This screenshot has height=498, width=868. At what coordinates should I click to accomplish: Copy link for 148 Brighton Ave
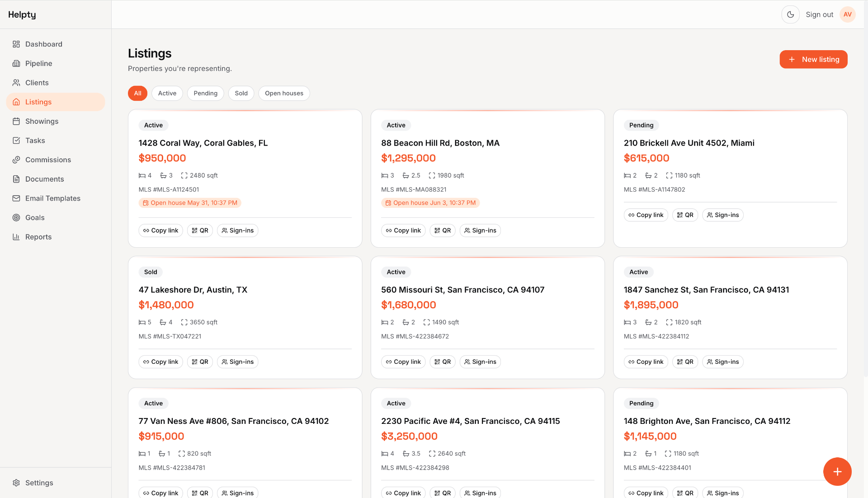tap(646, 493)
